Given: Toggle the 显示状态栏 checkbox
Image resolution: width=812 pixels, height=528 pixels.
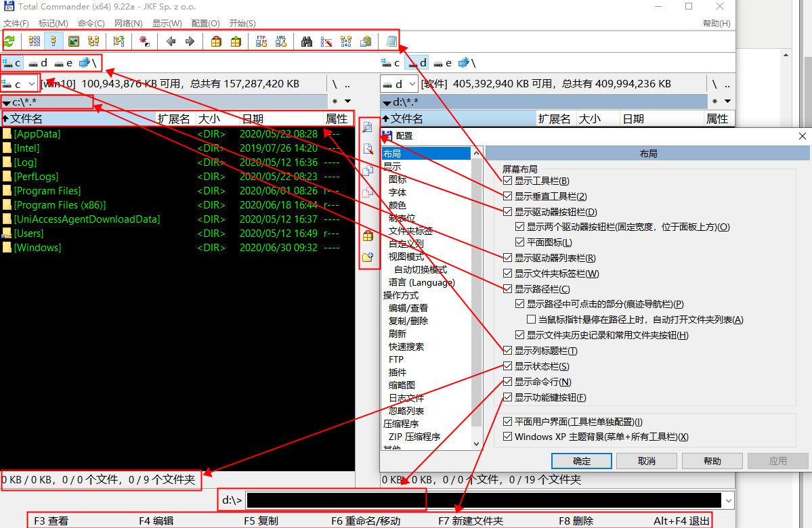Looking at the screenshot, I should pyautogui.click(x=508, y=366).
